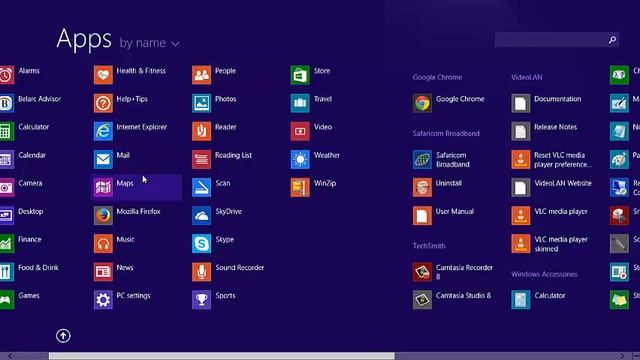
Task: Click the scrollbar right arrow
Action: tap(622, 356)
